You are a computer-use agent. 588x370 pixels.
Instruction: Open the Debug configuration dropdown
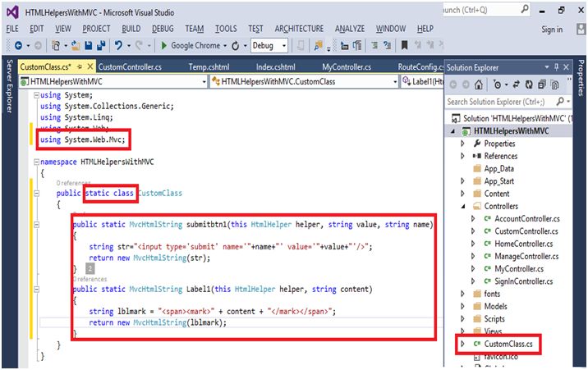(284, 46)
